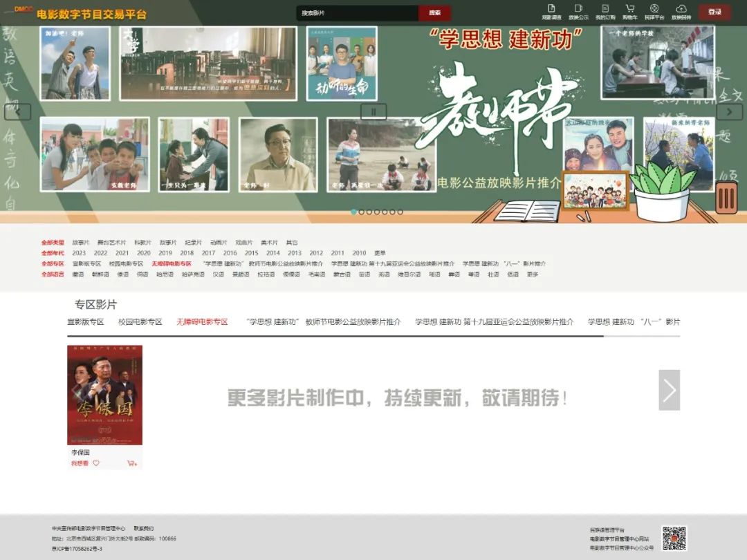Open 我的订购 orders icon
The image size is (747, 560).
(605, 12)
